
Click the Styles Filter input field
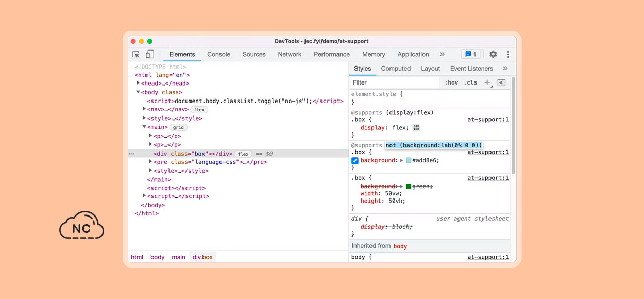(x=395, y=82)
